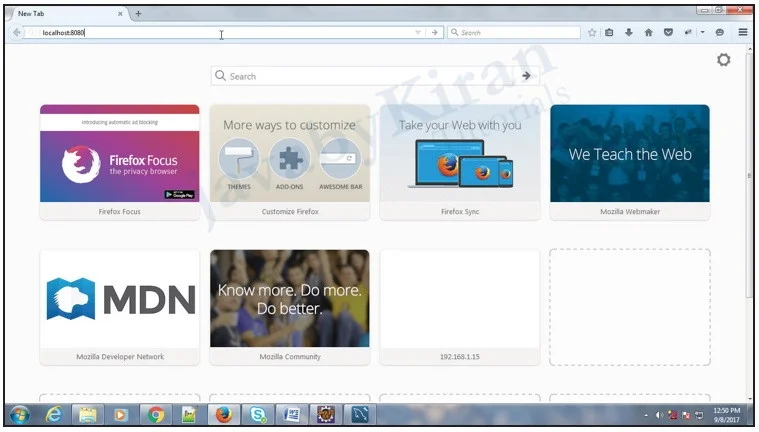This screenshot has height=432, width=759.
Task: Open the Firefox Focus tile
Action: coord(120,162)
